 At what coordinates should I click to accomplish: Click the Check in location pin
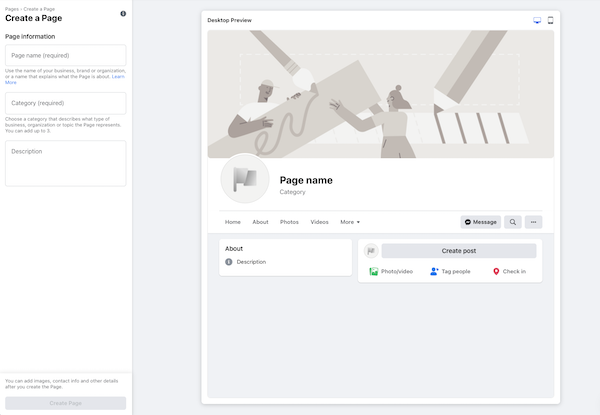tap(496, 271)
